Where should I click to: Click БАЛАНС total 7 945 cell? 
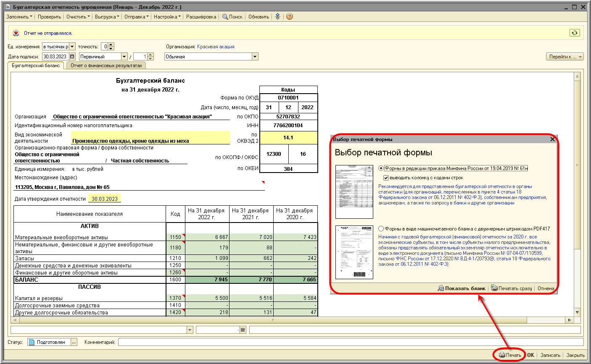[x=207, y=280]
